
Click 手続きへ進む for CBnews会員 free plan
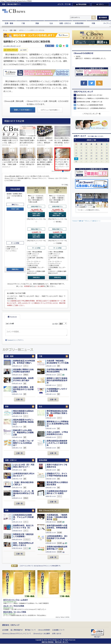tap(15, 209)
